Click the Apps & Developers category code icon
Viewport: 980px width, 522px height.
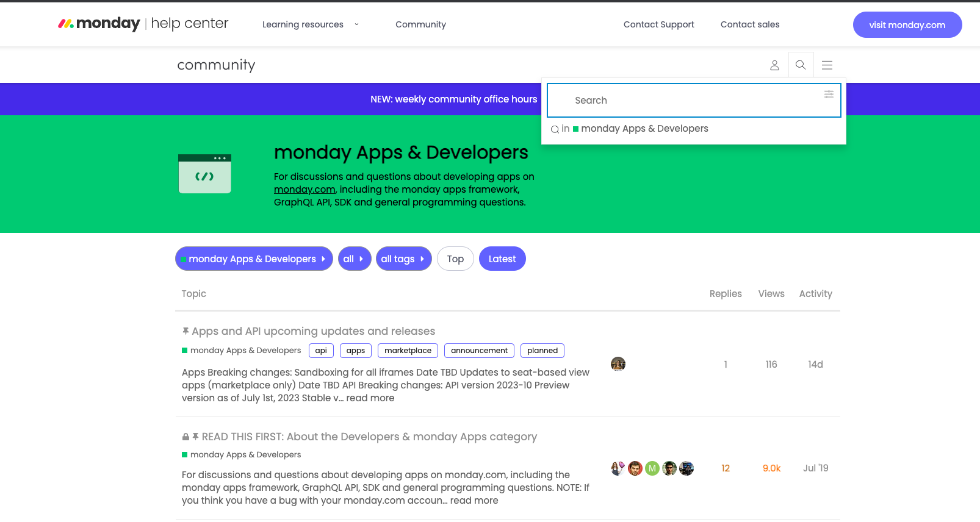click(204, 174)
